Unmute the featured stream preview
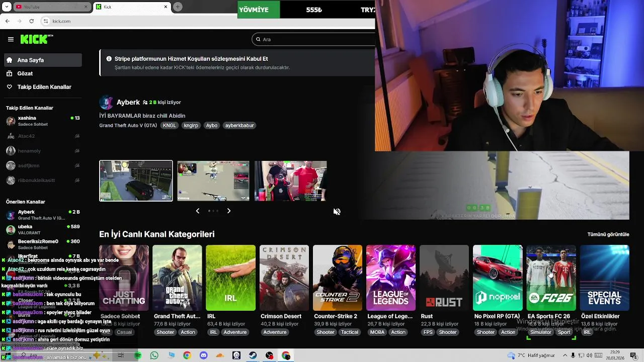This screenshot has width=644, height=362. [x=337, y=212]
